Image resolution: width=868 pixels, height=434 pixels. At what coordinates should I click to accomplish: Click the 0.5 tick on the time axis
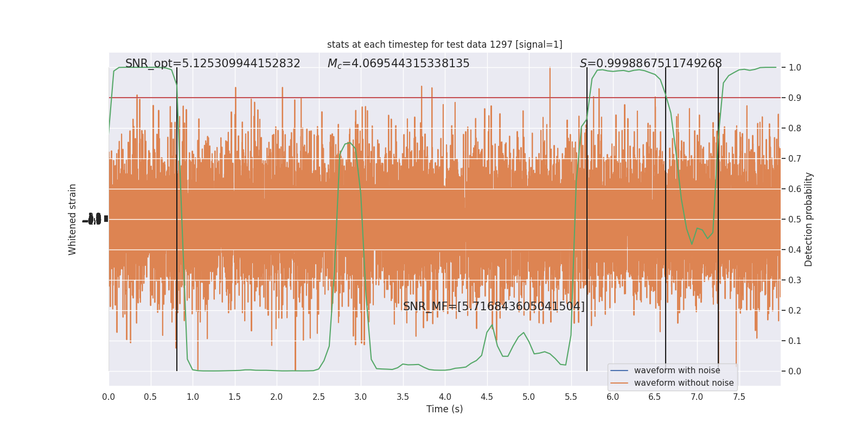(x=150, y=397)
